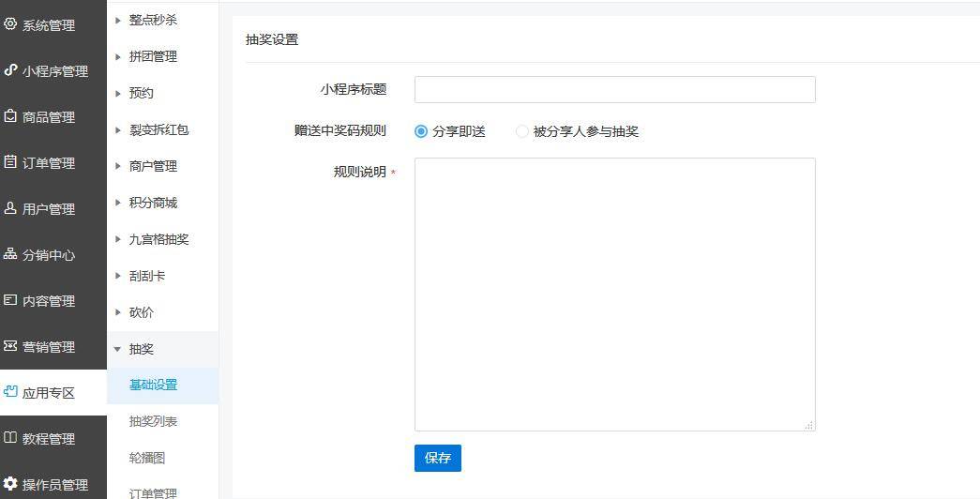Expand the 整点秒杀 arrow
Screen dimensions: 980x499
pyautogui.click(x=117, y=20)
